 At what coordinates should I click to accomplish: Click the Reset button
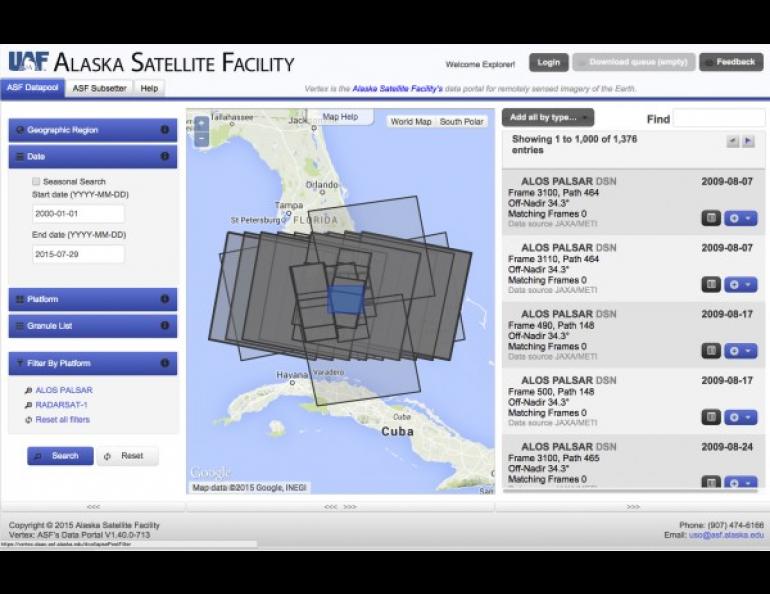127,456
